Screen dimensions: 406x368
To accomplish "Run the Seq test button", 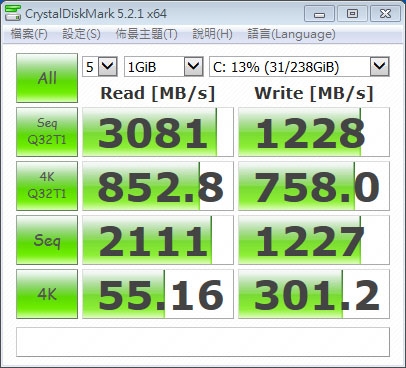I will (x=47, y=240).
